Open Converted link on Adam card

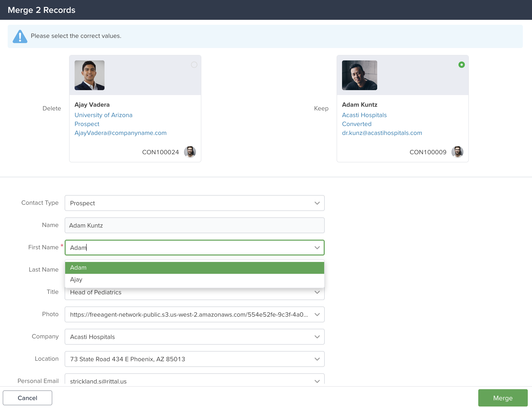coord(357,124)
